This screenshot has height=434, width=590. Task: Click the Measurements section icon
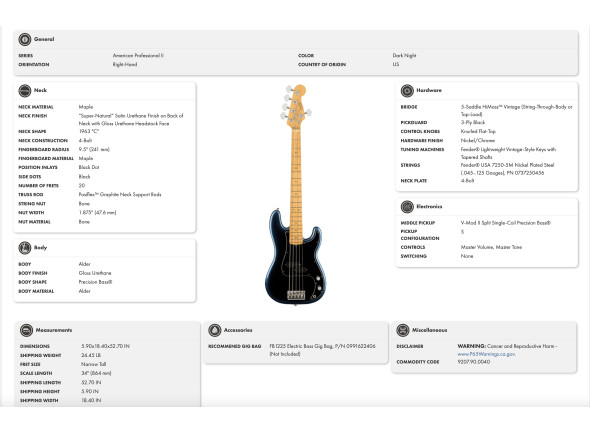[x=26, y=330]
